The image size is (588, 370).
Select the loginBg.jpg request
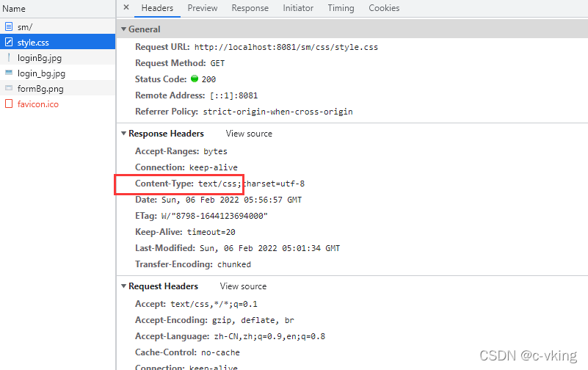[x=58, y=57]
